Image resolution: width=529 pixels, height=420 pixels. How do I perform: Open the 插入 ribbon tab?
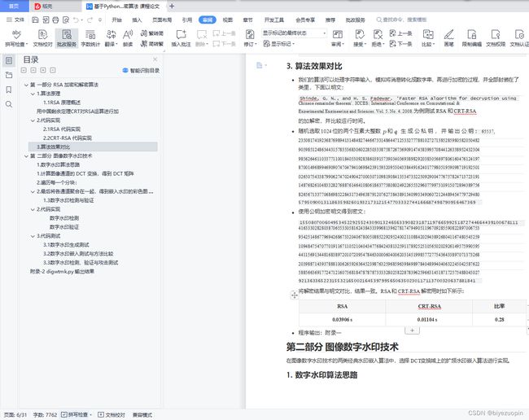pos(137,20)
